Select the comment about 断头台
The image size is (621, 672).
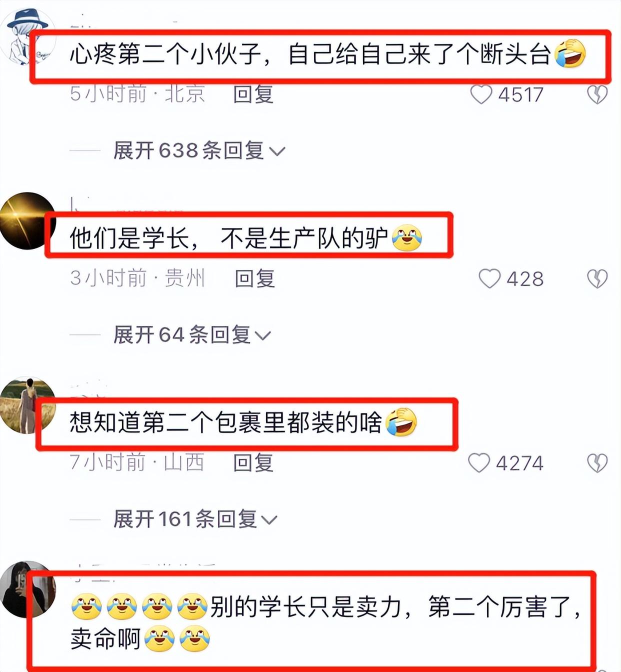(327, 54)
